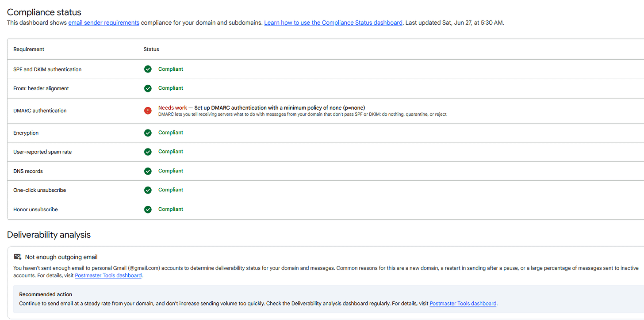Open Learn how to use Compliance Status dashboard link
Viewport: 644px width, 320px height.
point(333,23)
